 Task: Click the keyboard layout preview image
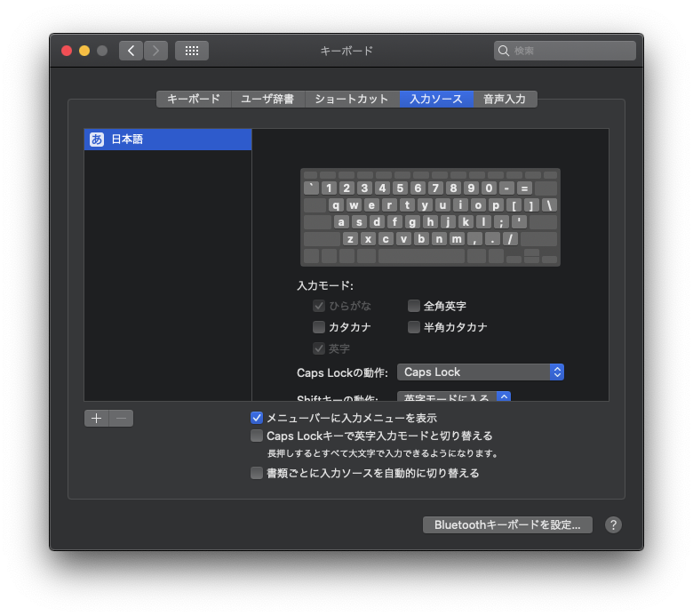coord(430,217)
